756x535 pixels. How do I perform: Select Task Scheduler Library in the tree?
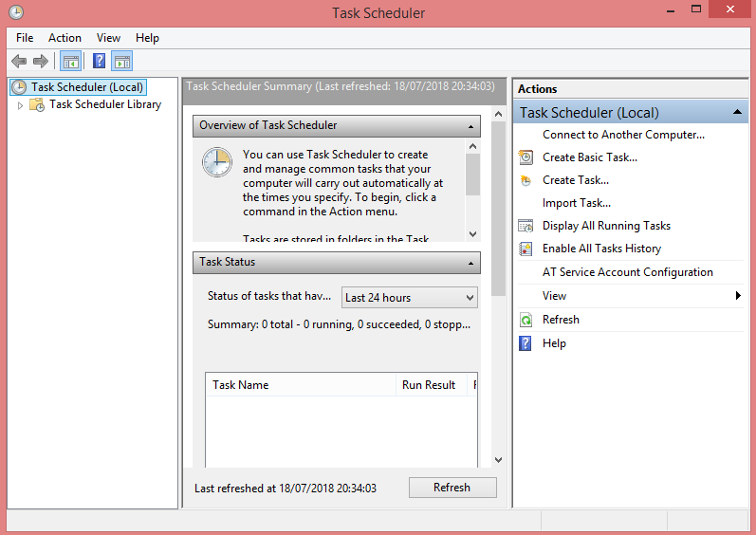105,104
